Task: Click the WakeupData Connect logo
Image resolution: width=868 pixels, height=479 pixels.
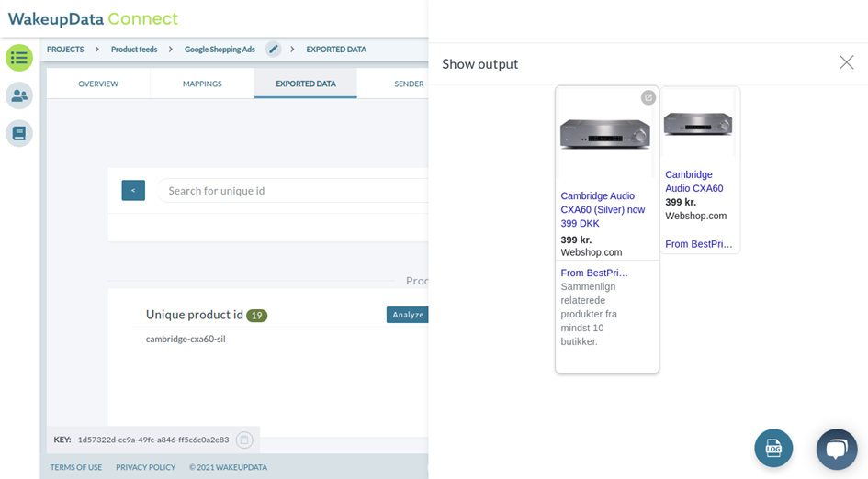Action: point(93,18)
